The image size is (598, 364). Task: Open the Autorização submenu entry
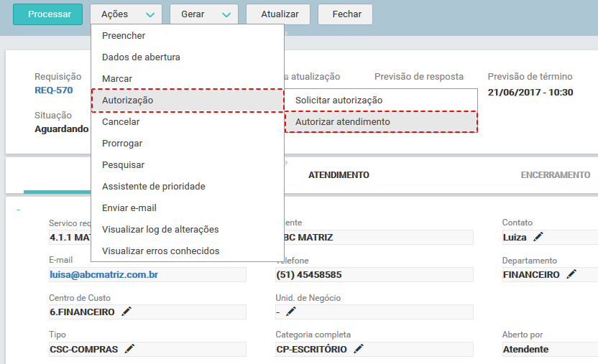click(188, 101)
